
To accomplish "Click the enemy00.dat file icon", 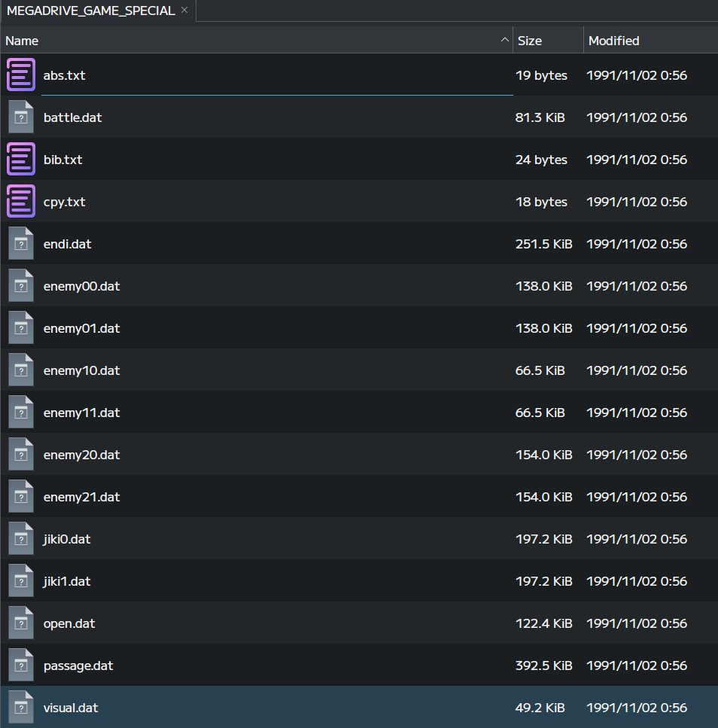I will [21, 286].
